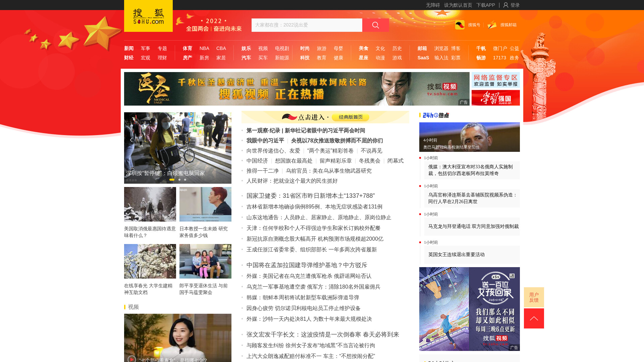Open headline 第一观察·纪录 习近平两会时间

[x=306, y=131]
